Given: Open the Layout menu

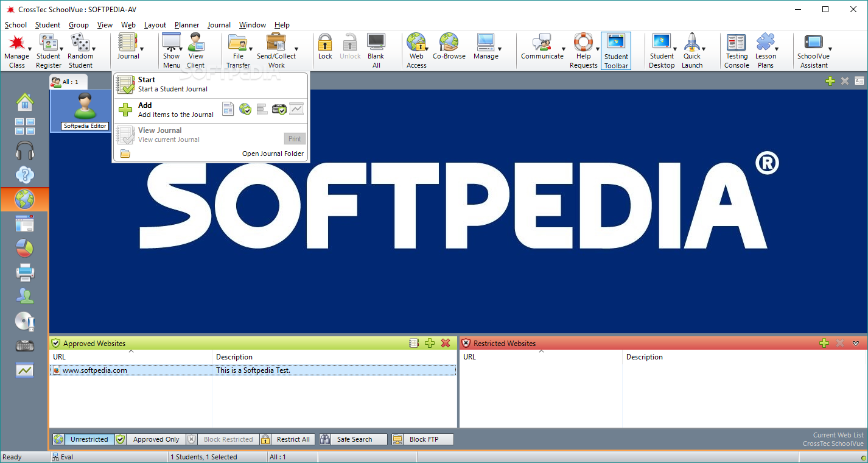Looking at the screenshot, I should click(x=155, y=25).
